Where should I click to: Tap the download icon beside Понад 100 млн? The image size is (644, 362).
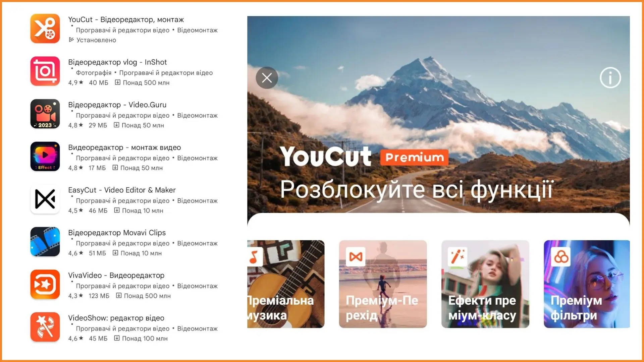117,338
